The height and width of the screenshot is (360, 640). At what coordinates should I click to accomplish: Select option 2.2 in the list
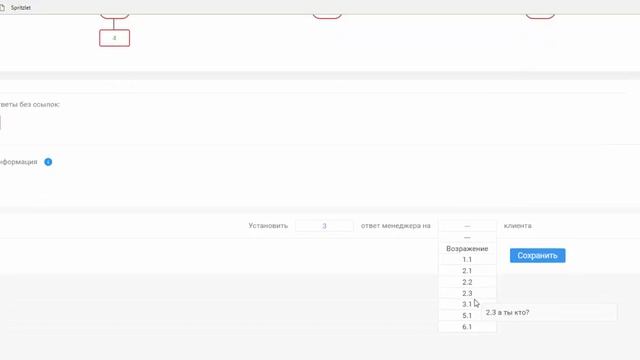(x=467, y=282)
